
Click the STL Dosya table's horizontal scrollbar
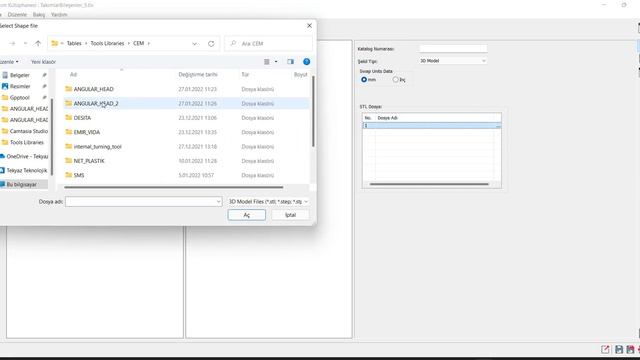click(429, 184)
